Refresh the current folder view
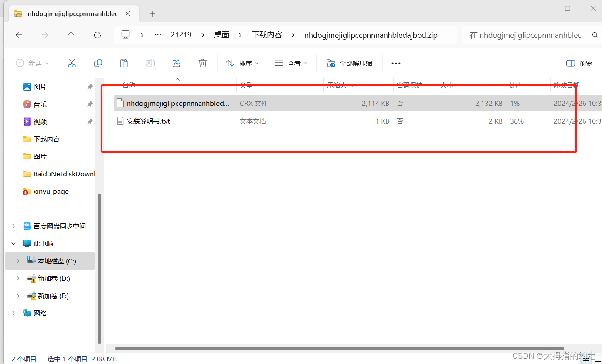Image resolution: width=602 pixels, height=364 pixels. [97, 35]
